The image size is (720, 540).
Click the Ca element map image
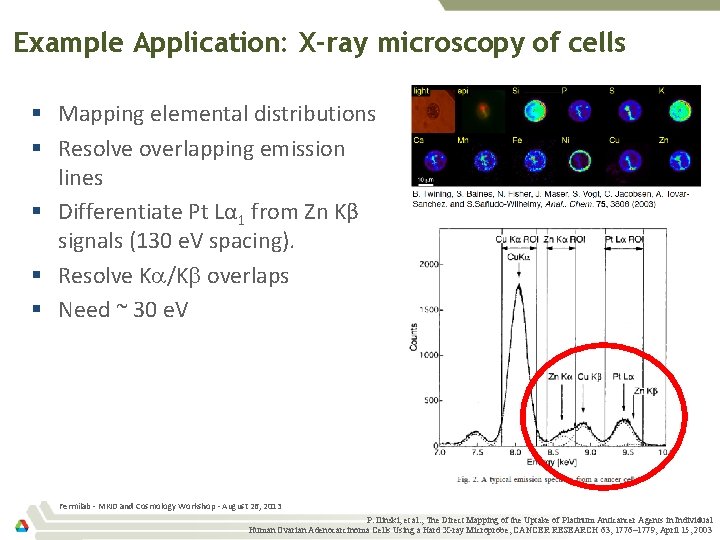(x=434, y=161)
